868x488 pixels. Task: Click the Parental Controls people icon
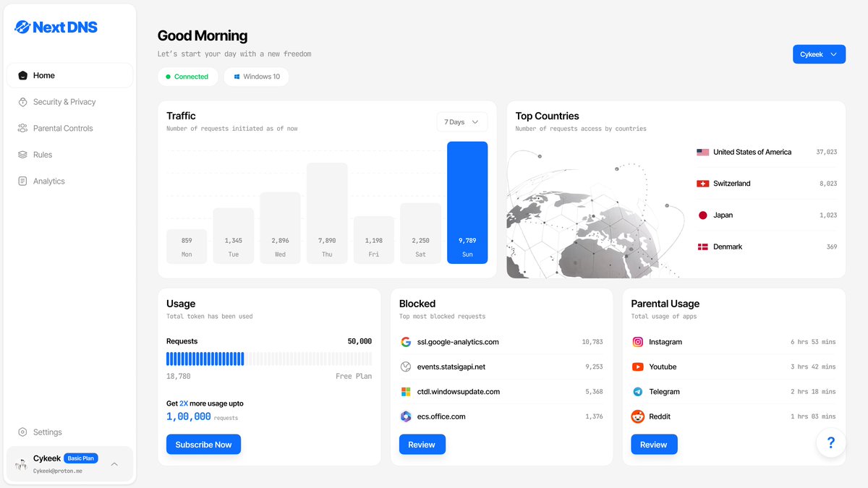(x=22, y=128)
